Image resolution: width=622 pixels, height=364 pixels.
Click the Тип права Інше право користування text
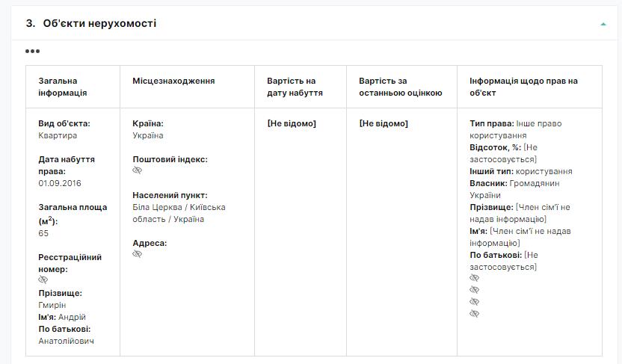515,129
